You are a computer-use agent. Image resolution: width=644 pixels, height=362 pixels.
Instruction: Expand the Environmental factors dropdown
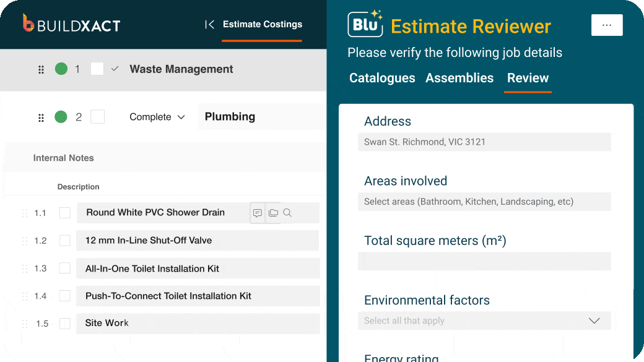pyautogui.click(x=594, y=321)
